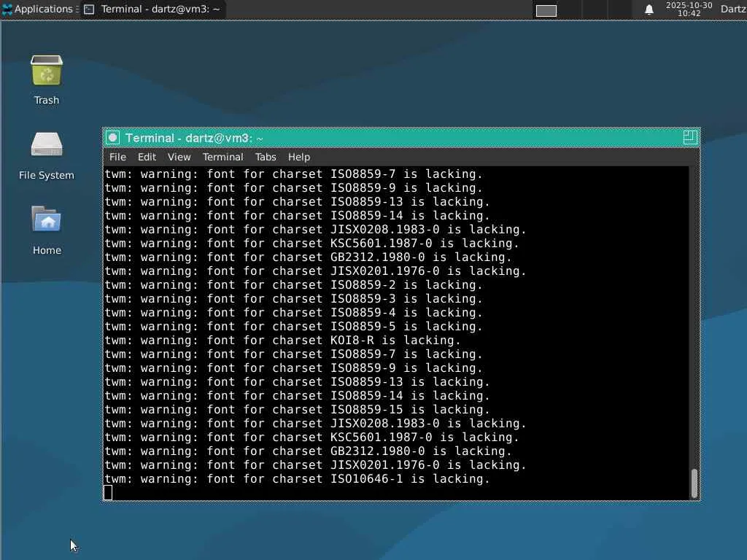Click the line mentioning charset ISO10646-1

(298, 478)
